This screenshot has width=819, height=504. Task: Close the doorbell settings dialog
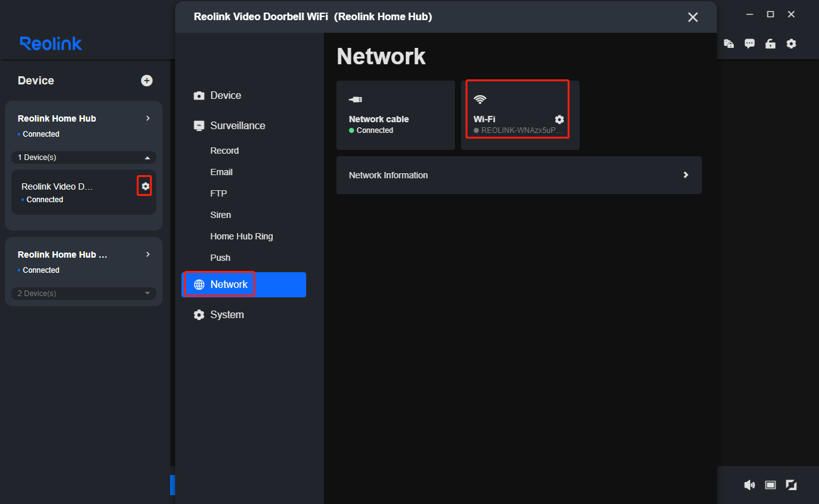tap(693, 17)
